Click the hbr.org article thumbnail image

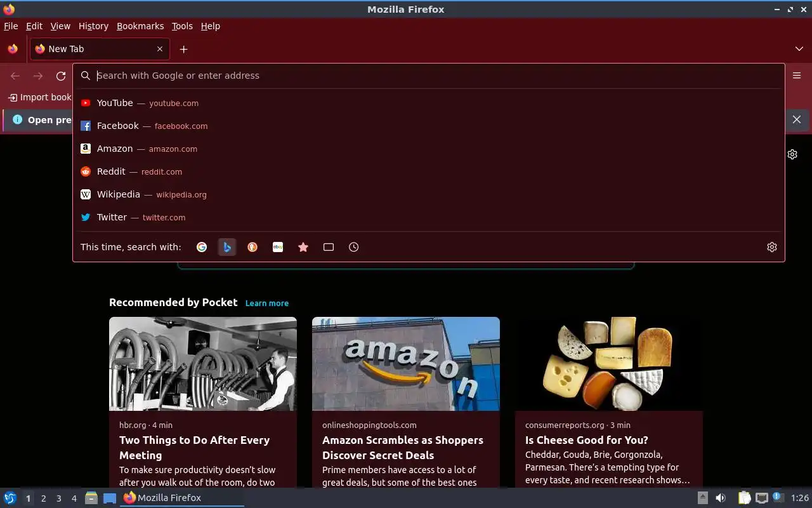(x=203, y=364)
